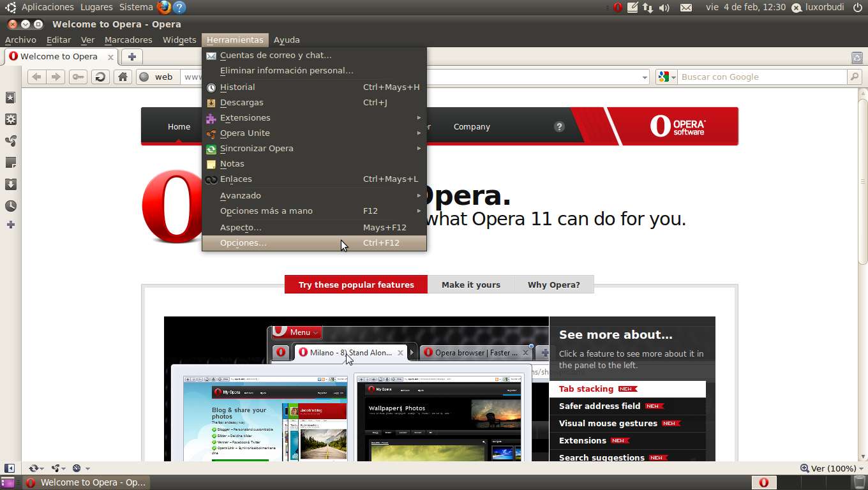
Task: Choose Descargas from the menu
Action: (x=314, y=102)
